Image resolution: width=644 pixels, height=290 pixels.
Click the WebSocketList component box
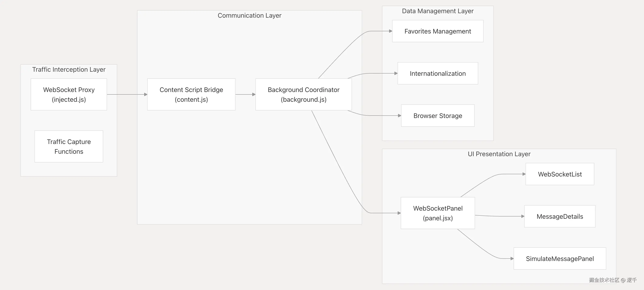point(560,174)
